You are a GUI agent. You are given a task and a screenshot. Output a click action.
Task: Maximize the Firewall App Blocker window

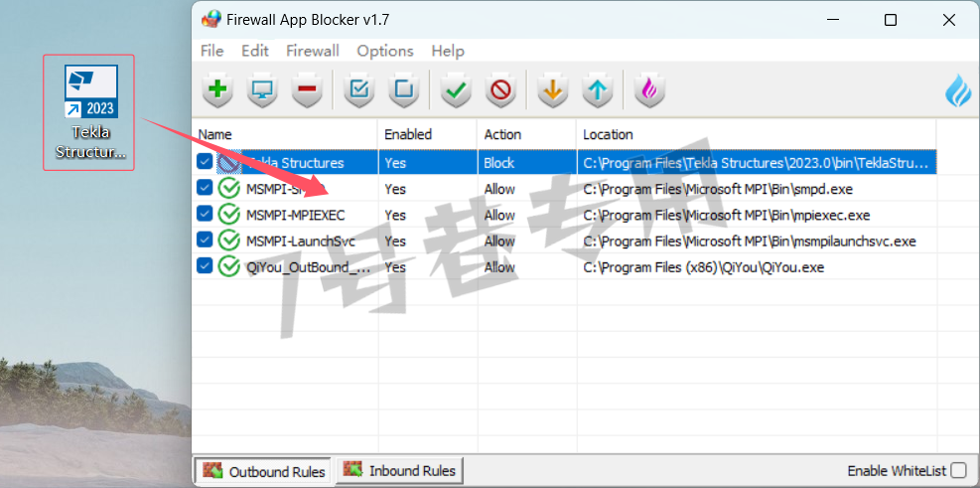point(891,20)
